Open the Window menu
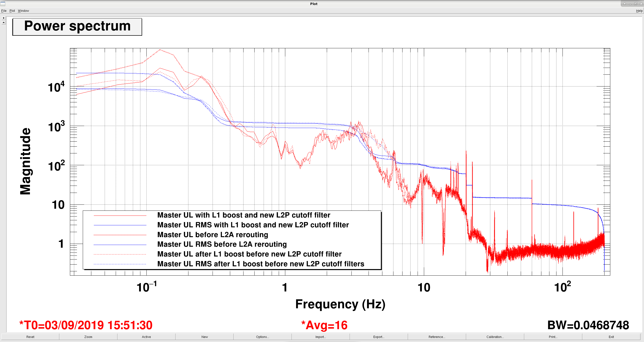The height and width of the screenshot is (342, 644). pos(23,11)
